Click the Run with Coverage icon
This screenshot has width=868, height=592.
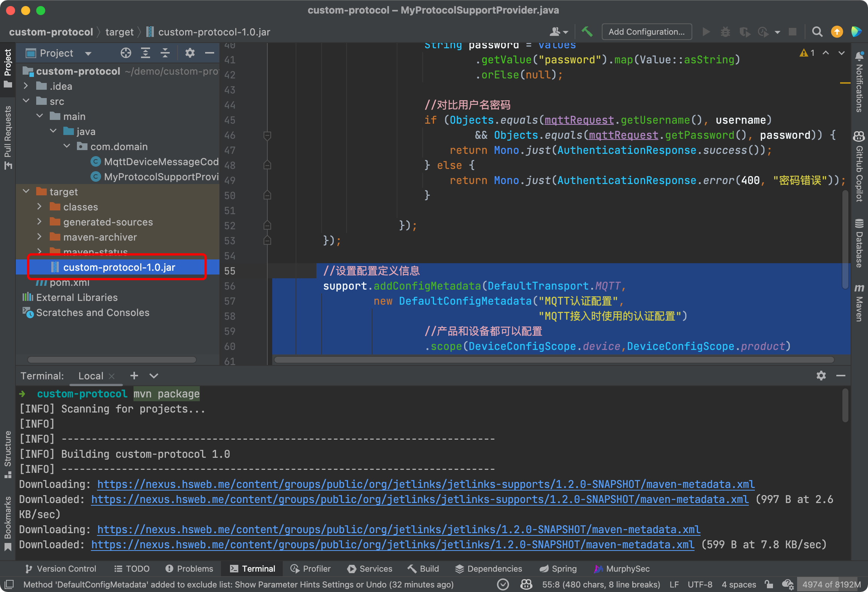(744, 32)
